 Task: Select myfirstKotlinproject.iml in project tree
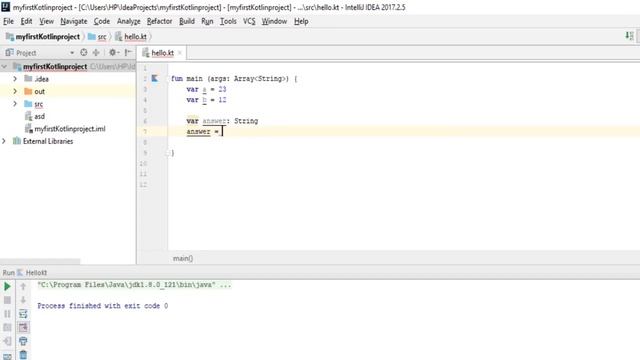70,129
